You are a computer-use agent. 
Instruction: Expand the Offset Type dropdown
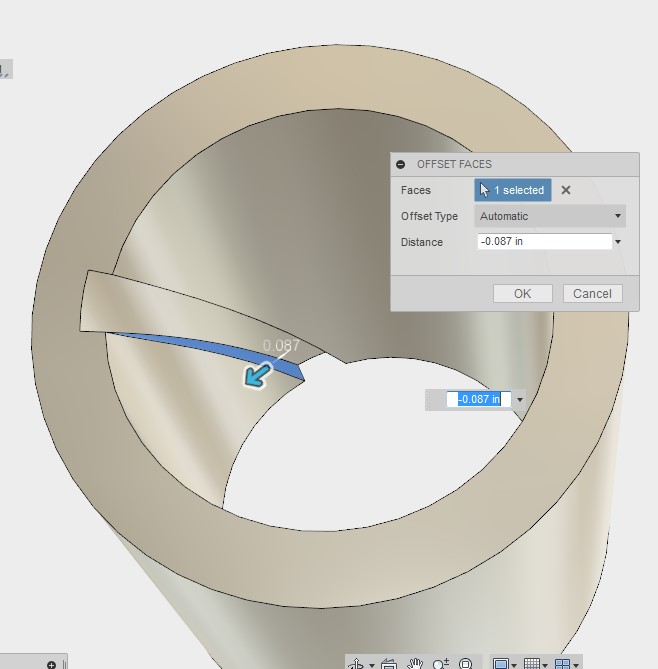coord(550,216)
